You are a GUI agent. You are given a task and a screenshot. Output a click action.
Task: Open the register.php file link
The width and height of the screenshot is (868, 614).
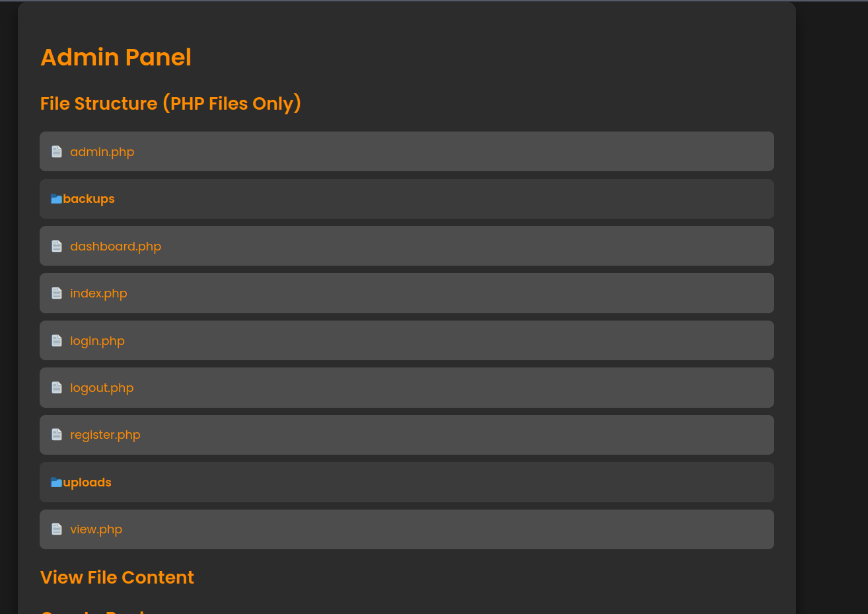tap(105, 435)
